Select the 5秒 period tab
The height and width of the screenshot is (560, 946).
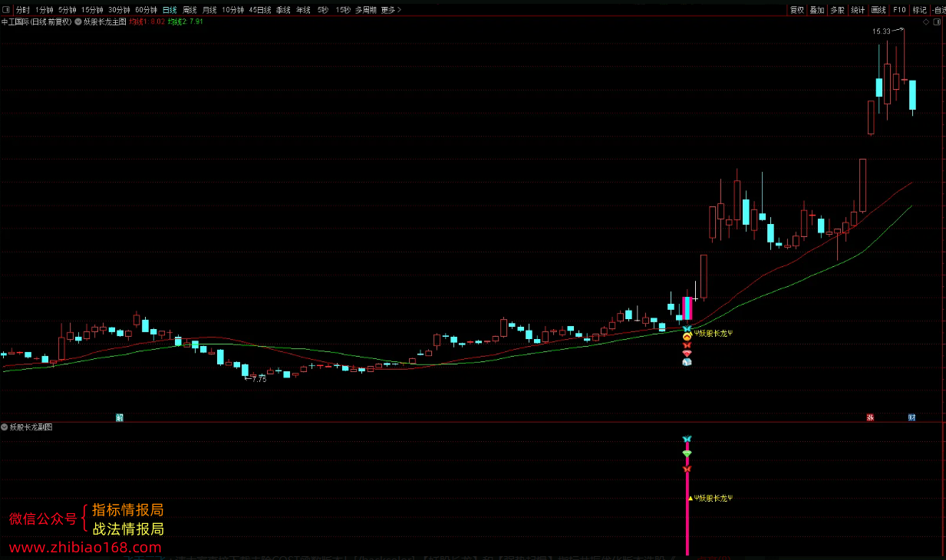pyautogui.click(x=322, y=10)
